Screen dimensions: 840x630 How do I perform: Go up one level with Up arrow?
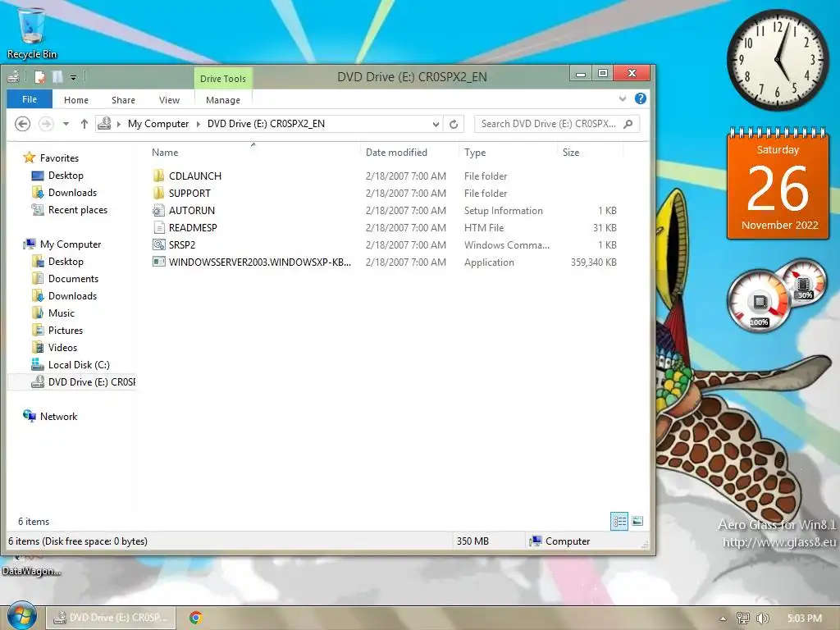pyautogui.click(x=84, y=124)
